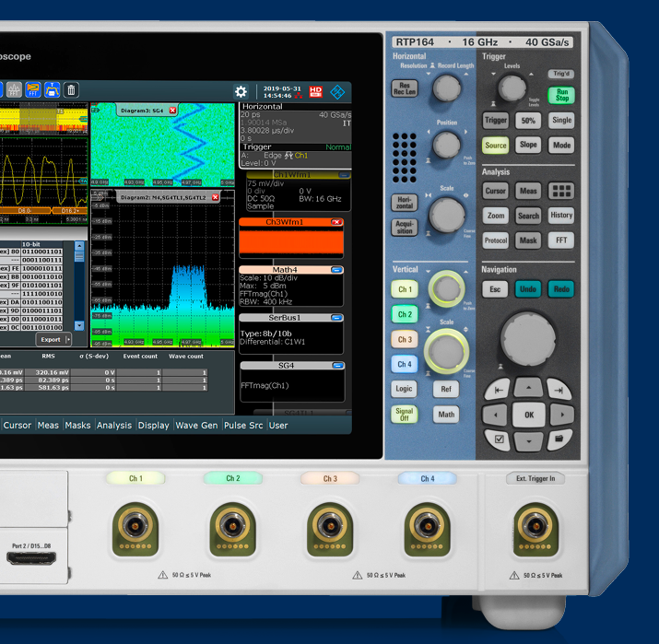Toggle the trigger Source key
This screenshot has height=644, width=659.
496,146
